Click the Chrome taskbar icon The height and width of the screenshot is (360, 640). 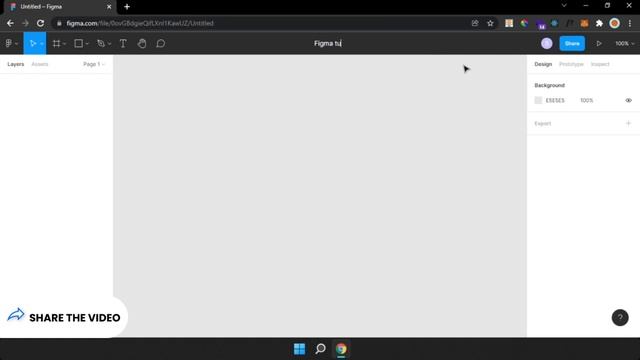[x=341, y=349]
